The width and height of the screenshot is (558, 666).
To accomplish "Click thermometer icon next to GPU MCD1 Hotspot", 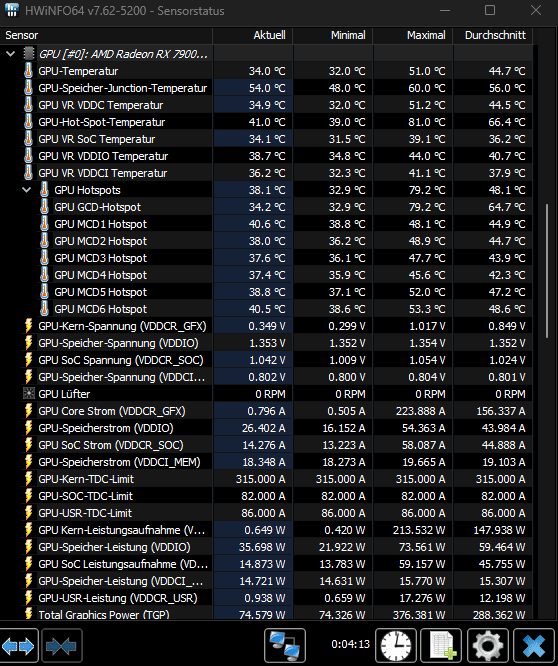I will pos(44,223).
